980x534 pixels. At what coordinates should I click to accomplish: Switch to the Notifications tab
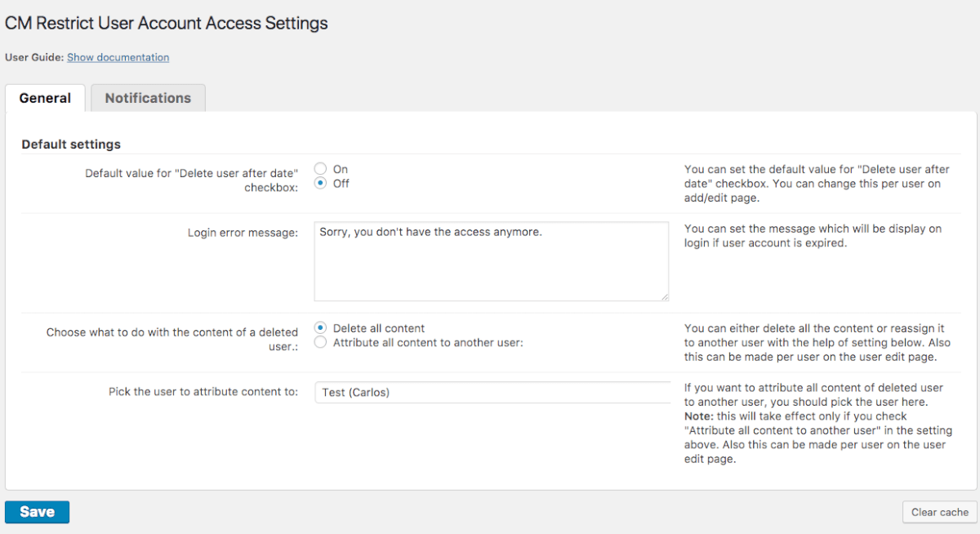(148, 98)
